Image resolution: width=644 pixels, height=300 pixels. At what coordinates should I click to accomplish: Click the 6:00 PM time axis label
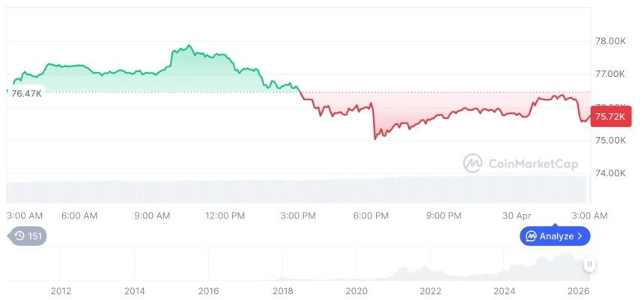point(371,215)
